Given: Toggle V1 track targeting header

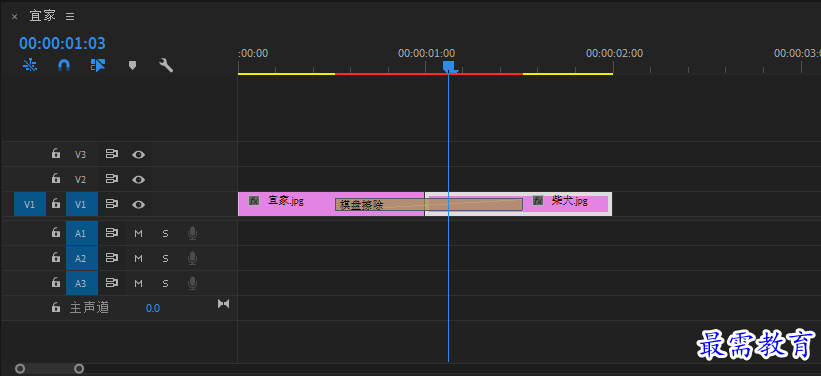Looking at the screenshot, I should tap(82, 204).
